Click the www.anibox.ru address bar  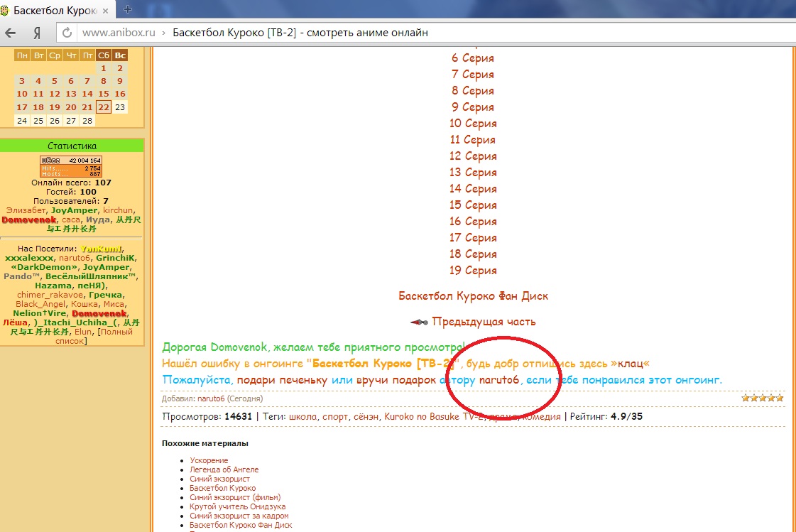[x=119, y=33]
